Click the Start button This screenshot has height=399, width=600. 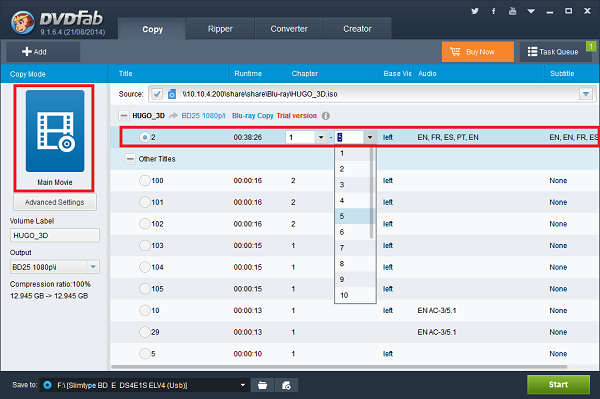click(x=558, y=384)
